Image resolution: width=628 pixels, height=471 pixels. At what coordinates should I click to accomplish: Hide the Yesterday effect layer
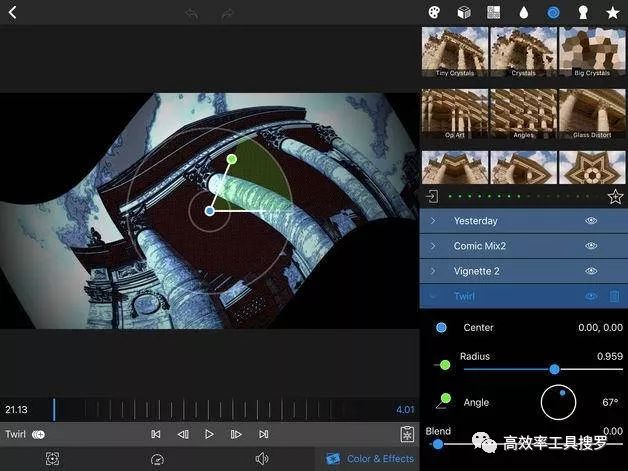[591, 221]
